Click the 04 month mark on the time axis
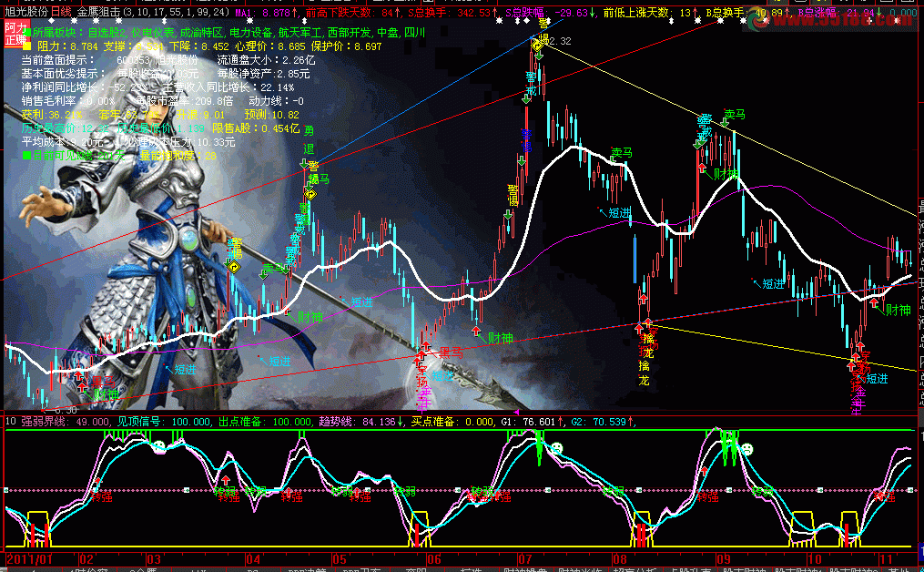The image size is (924, 572). coord(253,559)
